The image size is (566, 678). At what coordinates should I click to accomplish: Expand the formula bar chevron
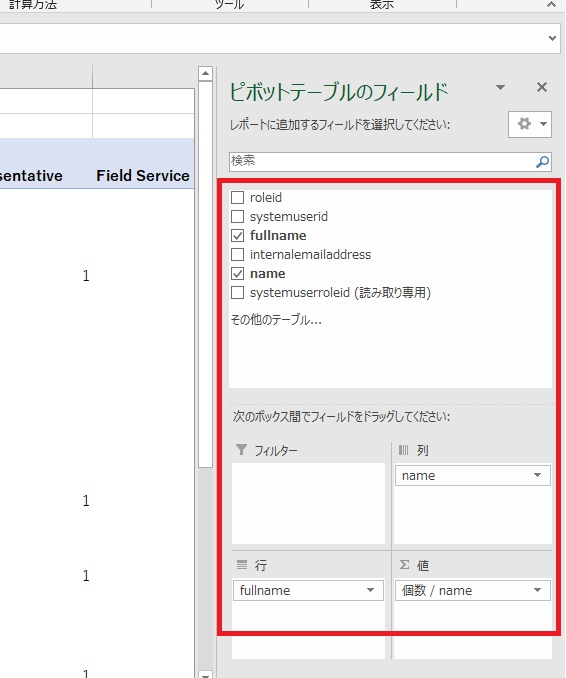(x=552, y=38)
